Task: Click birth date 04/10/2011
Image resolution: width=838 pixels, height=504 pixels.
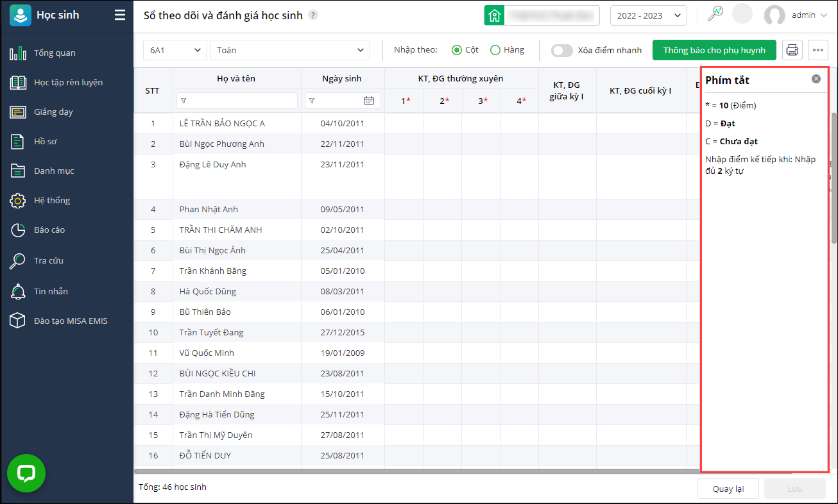Action: click(343, 124)
